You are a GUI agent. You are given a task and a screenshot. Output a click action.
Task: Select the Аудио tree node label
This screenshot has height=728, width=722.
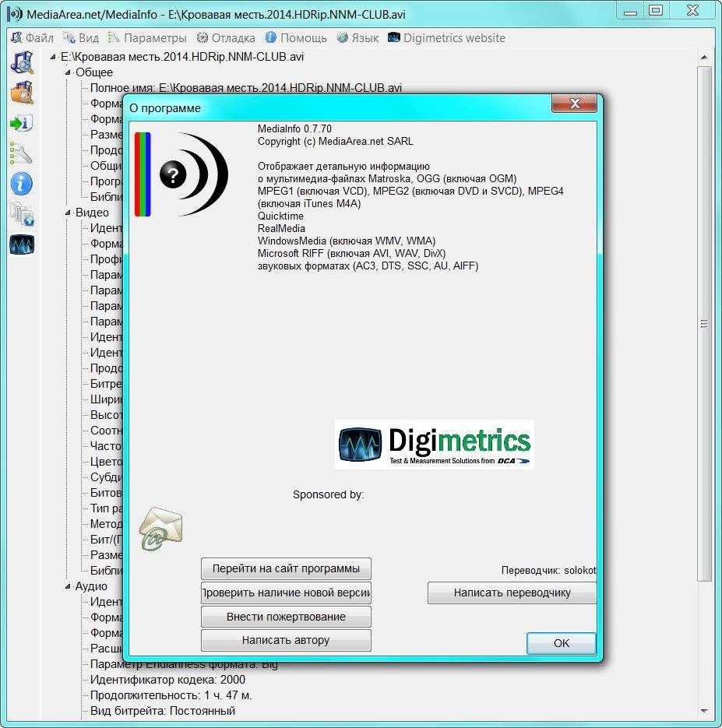91,586
